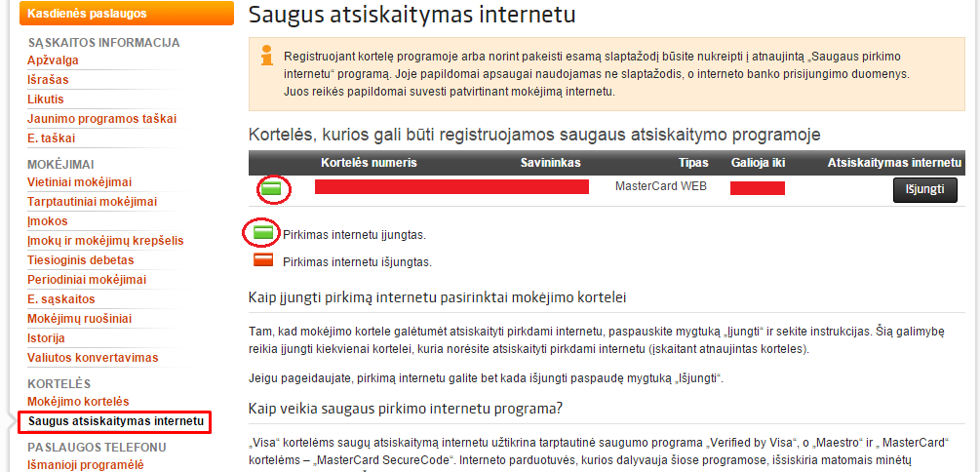Open the Likutis page
Screen dimensions: 980x472
pos(46,99)
